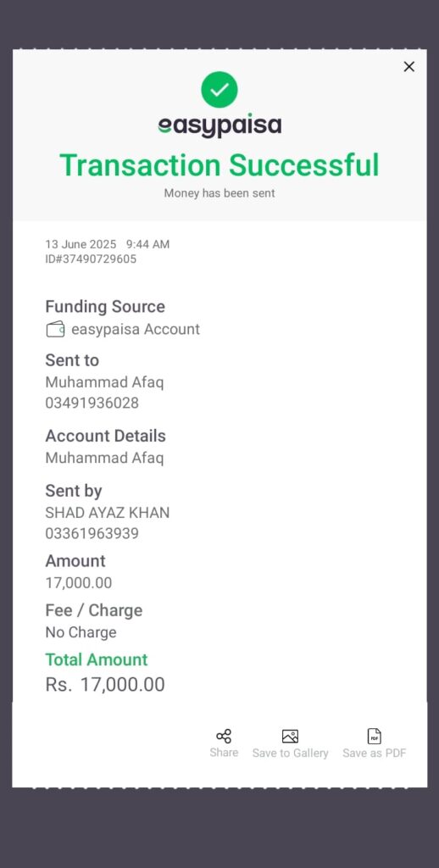Tap the Share icon
This screenshot has width=439, height=868.
[224, 737]
